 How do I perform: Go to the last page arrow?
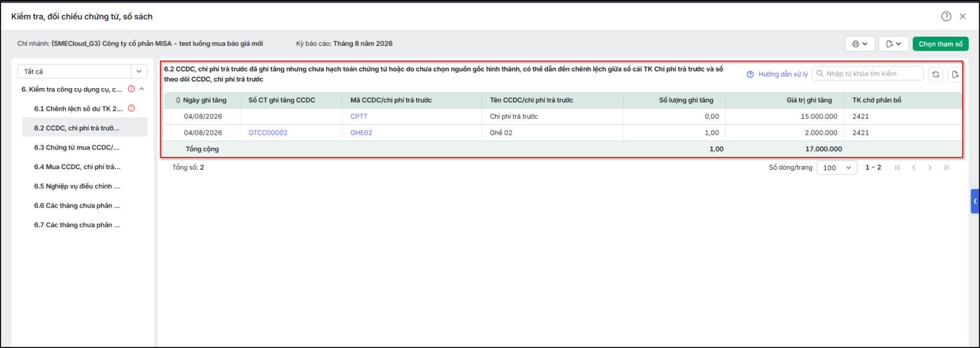946,168
